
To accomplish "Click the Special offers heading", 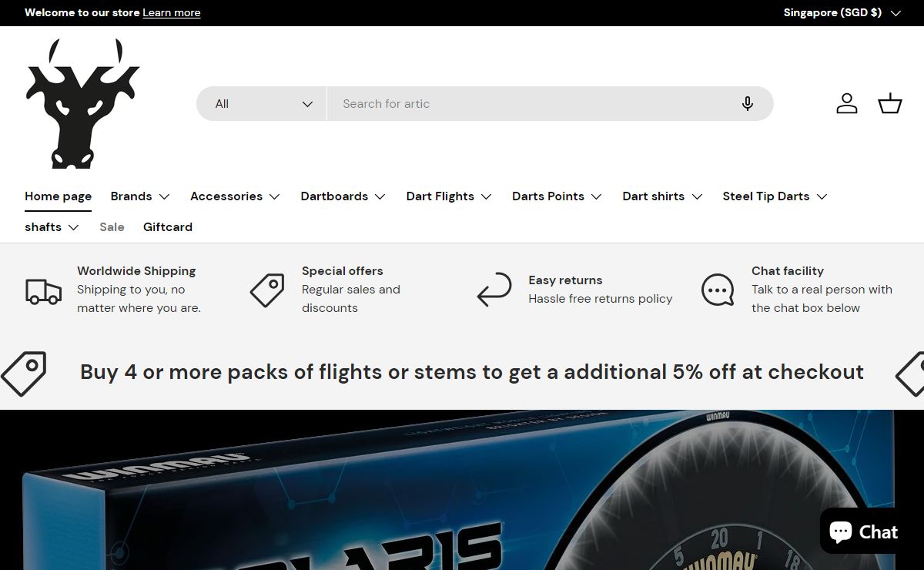I will tap(343, 271).
